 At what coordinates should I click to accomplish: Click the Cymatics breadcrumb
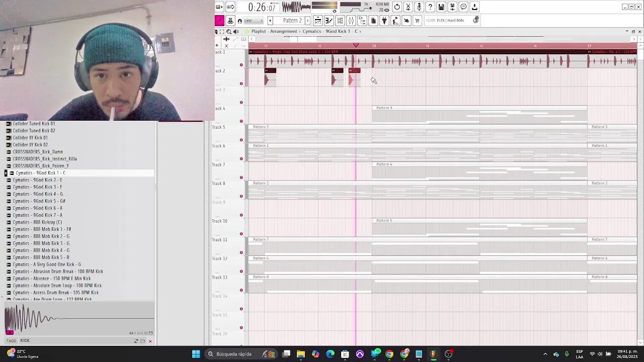312,31
